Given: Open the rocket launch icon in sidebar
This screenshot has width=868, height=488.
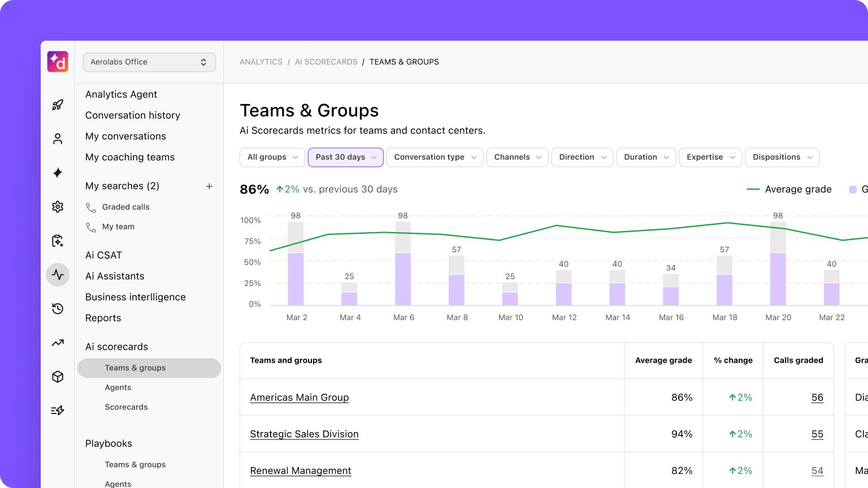Looking at the screenshot, I should [x=58, y=105].
